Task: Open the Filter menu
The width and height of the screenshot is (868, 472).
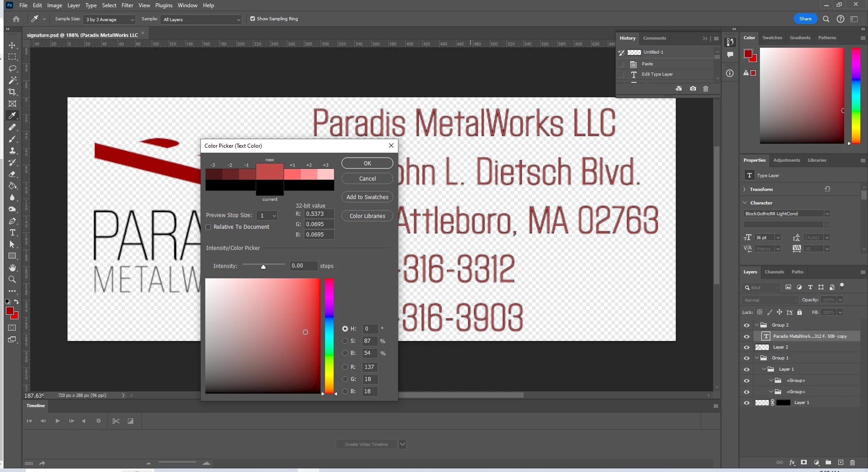Action: 127,5
